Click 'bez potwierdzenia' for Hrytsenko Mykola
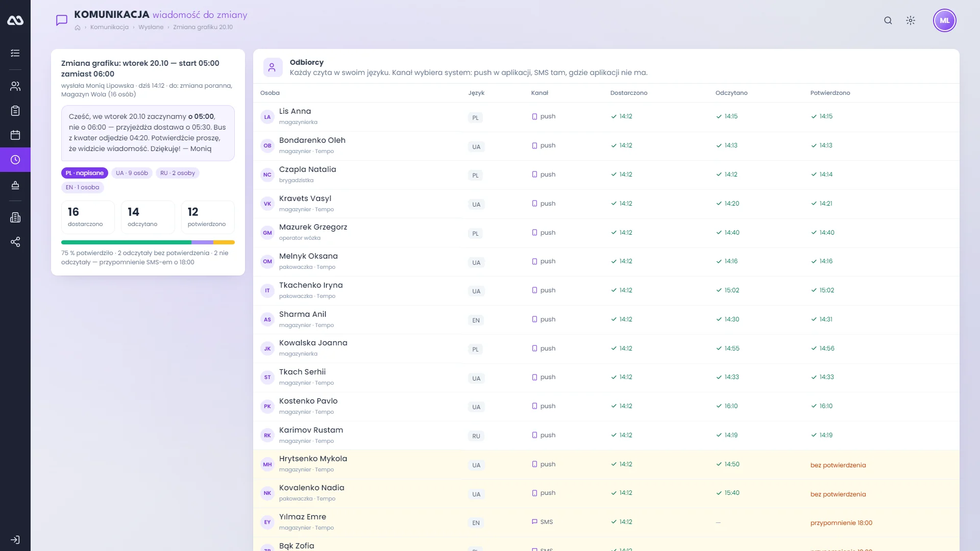980x551 pixels. (838, 465)
